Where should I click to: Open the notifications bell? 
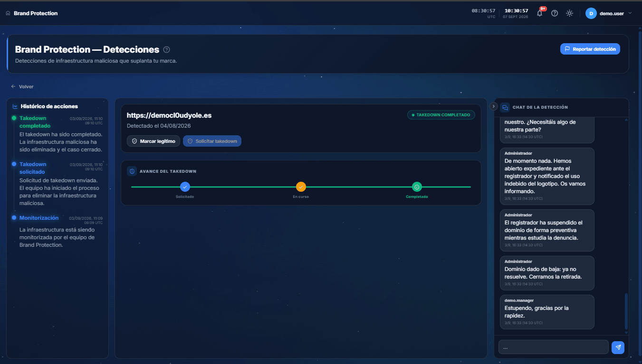click(x=539, y=13)
